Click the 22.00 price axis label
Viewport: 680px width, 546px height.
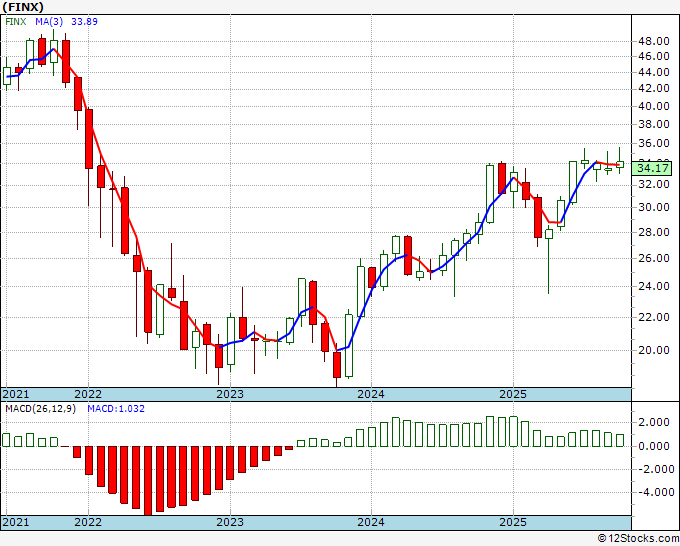(654, 317)
